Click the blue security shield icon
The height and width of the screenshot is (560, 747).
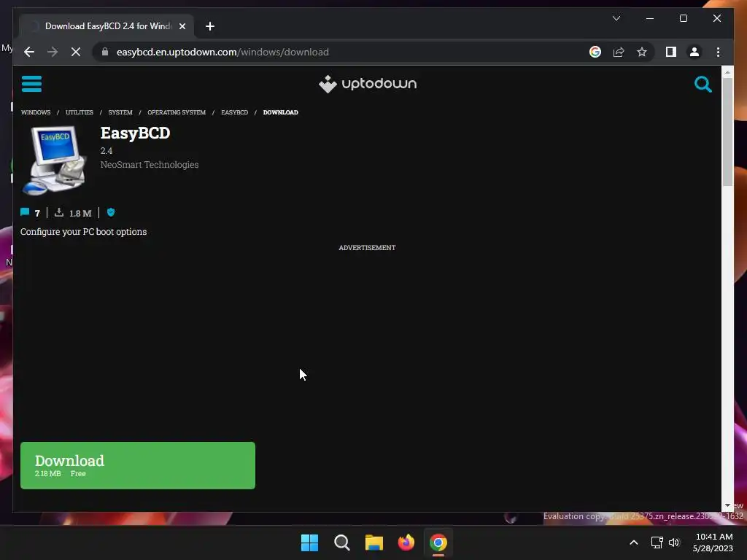pos(111,212)
